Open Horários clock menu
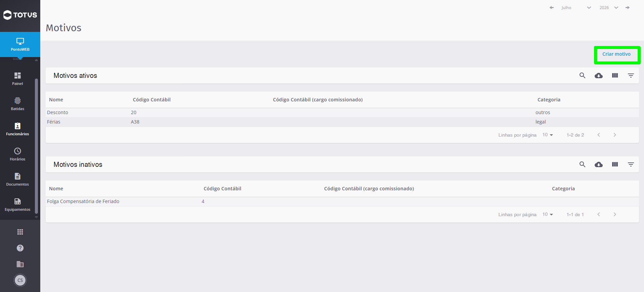644x292 pixels. [17, 154]
